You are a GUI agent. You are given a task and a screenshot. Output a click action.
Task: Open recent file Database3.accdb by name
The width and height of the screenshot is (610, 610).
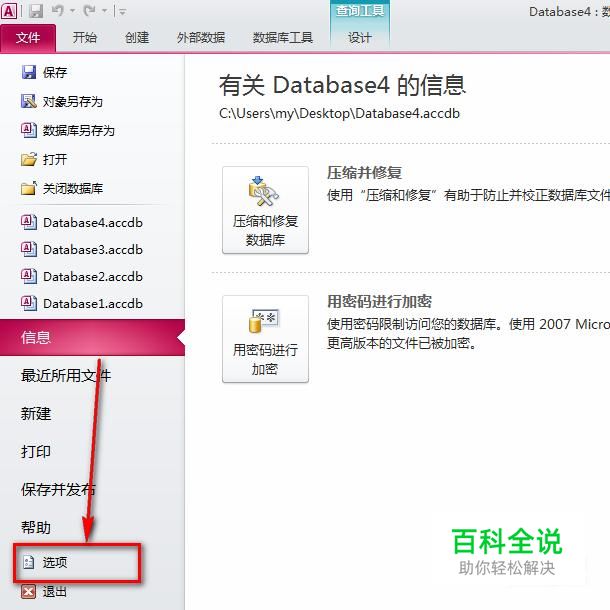tap(93, 250)
